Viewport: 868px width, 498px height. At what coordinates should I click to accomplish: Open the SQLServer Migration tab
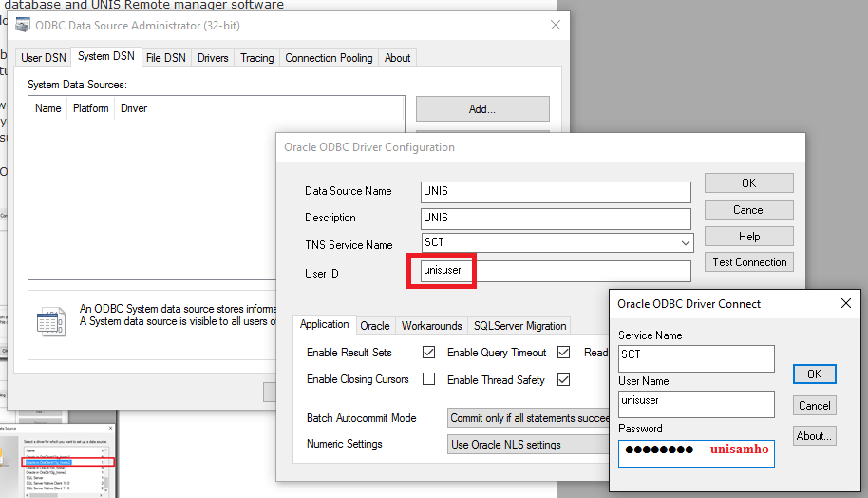tap(519, 326)
